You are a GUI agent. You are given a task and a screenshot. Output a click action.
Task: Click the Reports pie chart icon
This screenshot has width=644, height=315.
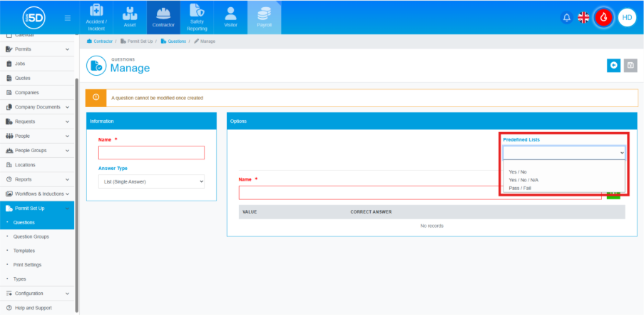click(9, 179)
